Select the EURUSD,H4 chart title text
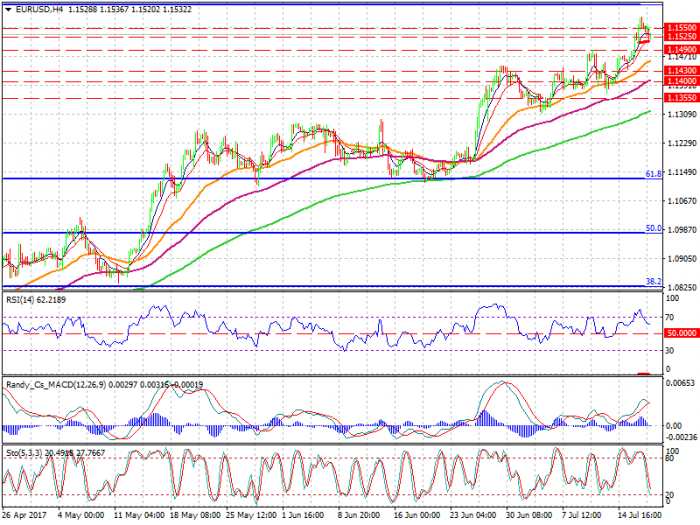The height and width of the screenshot is (525, 700). pyautogui.click(x=39, y=9)
